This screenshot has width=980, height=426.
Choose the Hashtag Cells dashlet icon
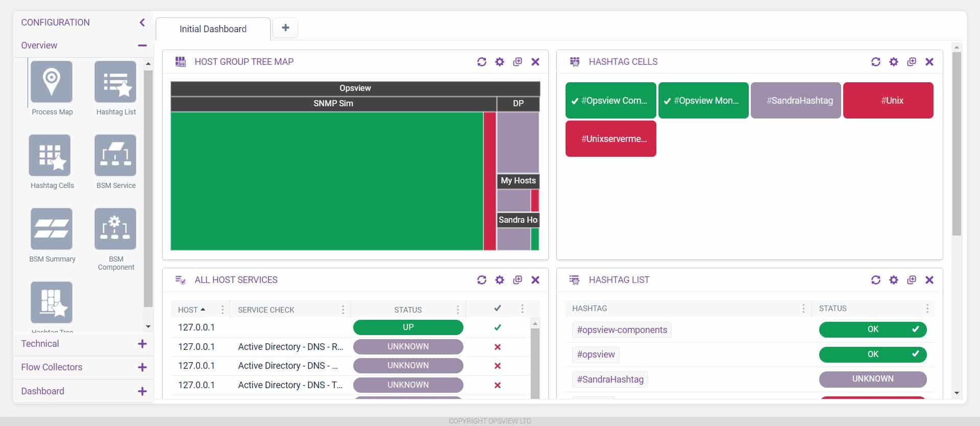pos(50,155)
